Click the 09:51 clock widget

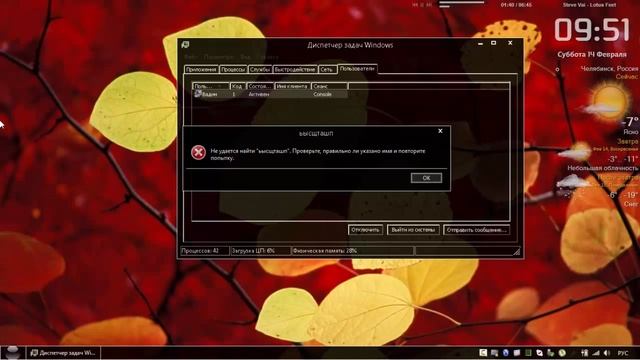(x=592, y=30)
